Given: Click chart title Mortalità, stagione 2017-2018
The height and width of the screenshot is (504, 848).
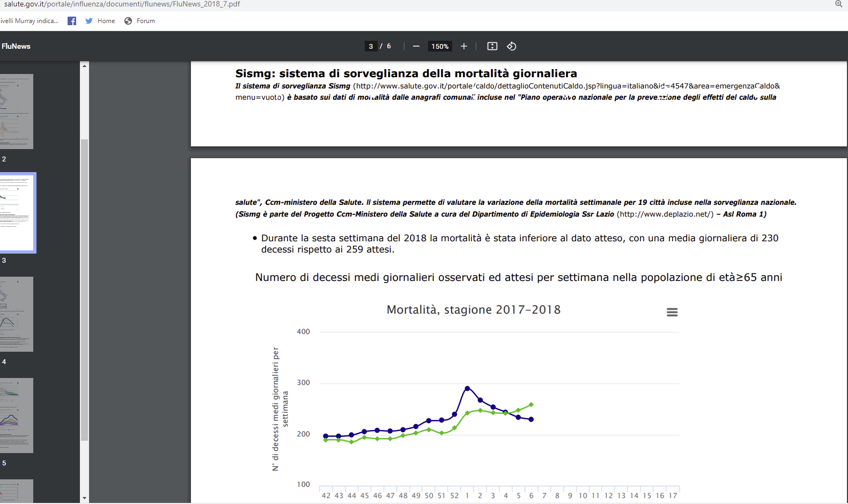Looking at the screenshot, I should coord(474,310).
